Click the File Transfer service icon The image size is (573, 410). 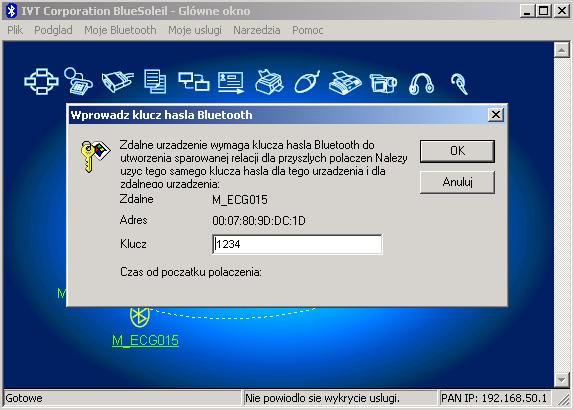coord(155,81)
